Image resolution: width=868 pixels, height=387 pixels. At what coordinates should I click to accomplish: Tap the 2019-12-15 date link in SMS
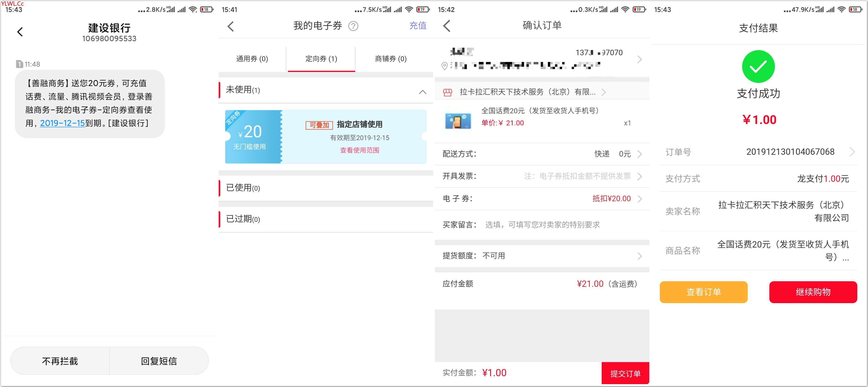(62, 123)
